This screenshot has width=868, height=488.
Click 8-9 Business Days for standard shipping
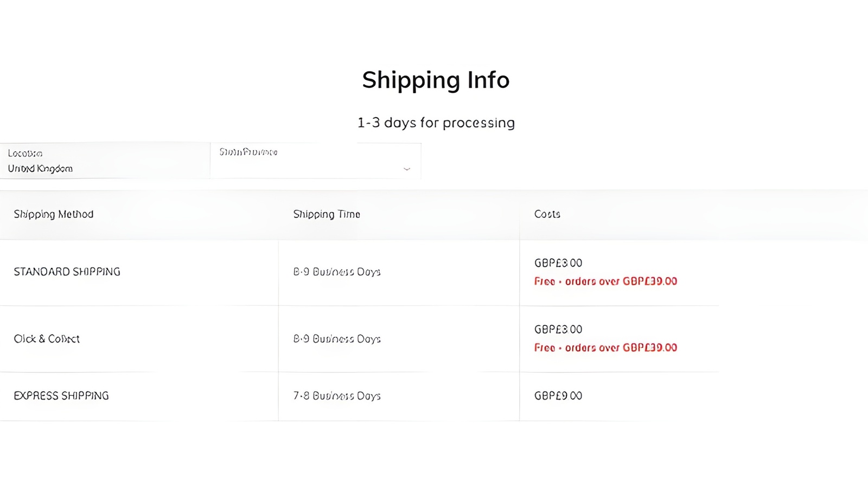pos(337,272)
